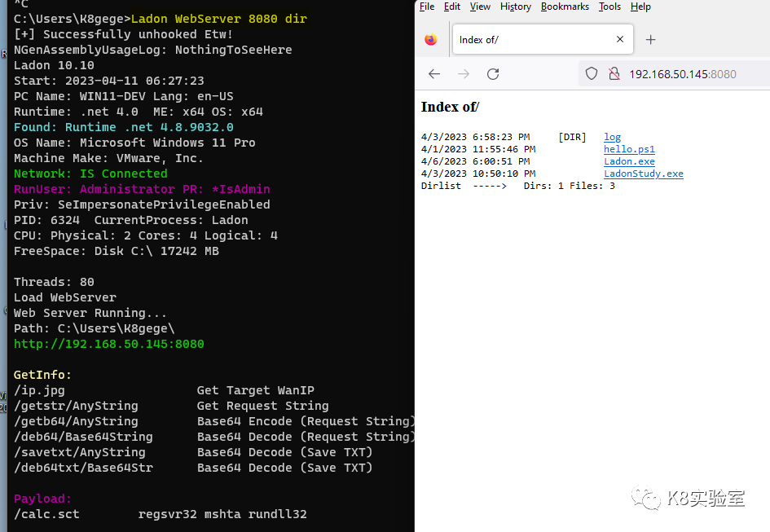Image resolution: width=770 pixels, height=532 pixels.
Task: Click the 'Payload:' heading in terminal
Action: [42, 499]
